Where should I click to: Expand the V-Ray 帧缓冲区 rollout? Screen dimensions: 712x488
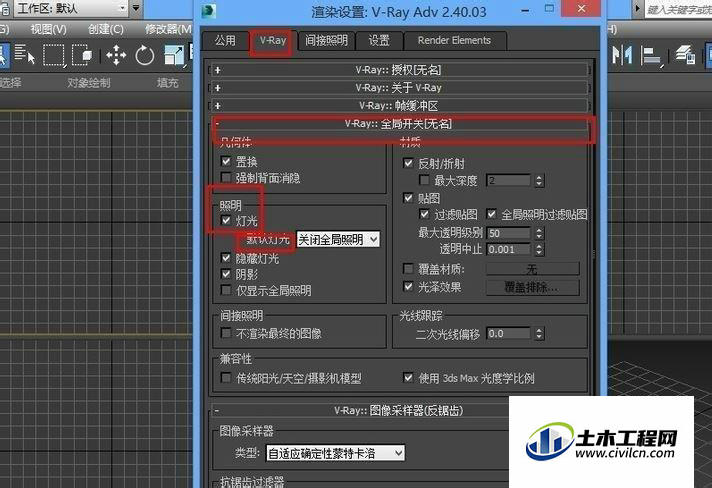pos(399,106)
